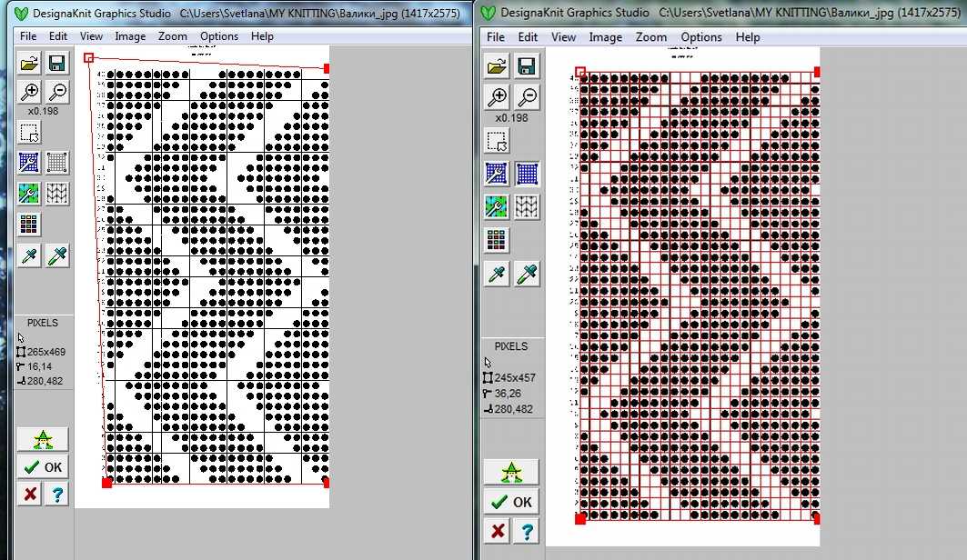
Task: Click wizard icon in right window
Action: [x=511, y=473]
